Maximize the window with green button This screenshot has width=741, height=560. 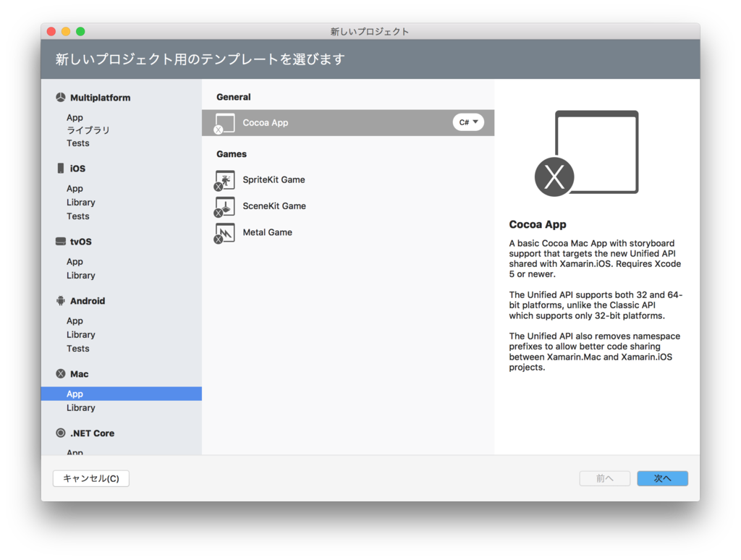pos(80,31)
